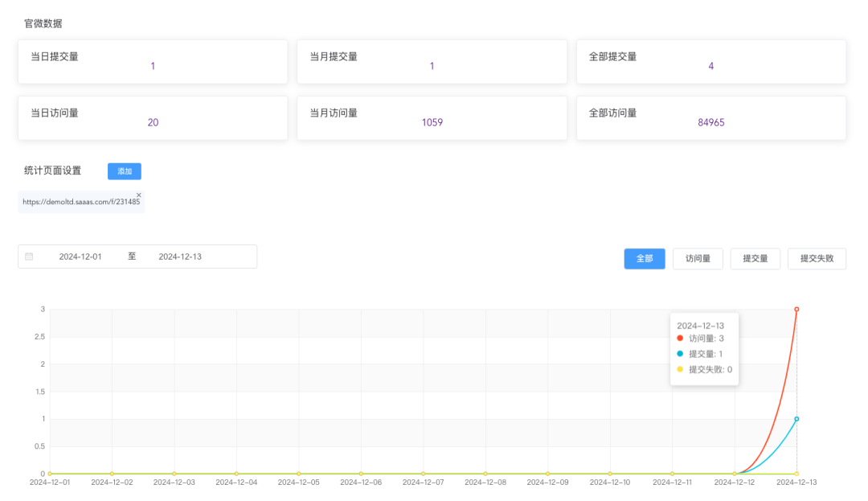This screenshot has width=868, height=501.
Task: Click the 添加 button
Action: [124, 171]
